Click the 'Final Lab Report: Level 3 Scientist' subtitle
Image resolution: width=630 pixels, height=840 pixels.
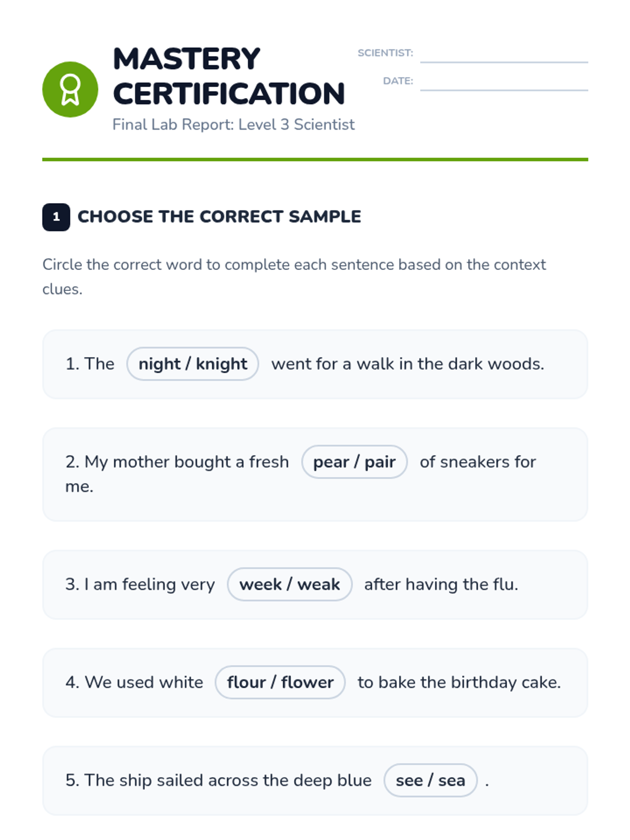tap(234, 124)
